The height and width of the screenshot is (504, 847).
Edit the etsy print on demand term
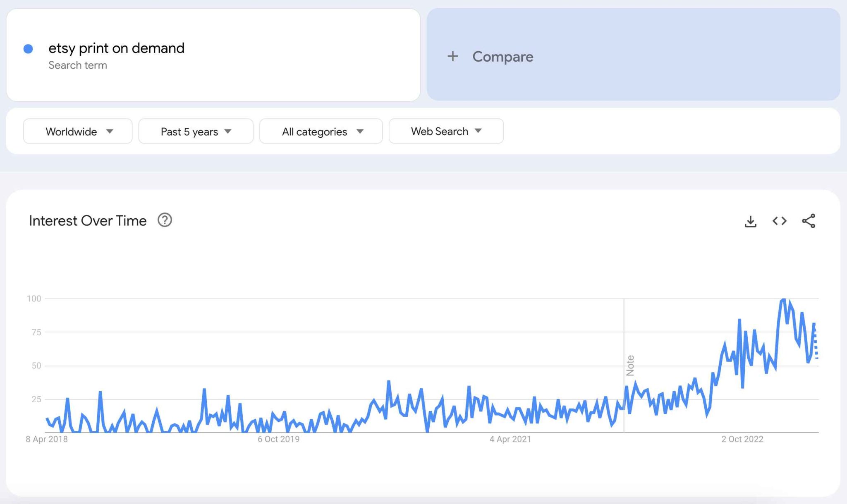point(116,48)
